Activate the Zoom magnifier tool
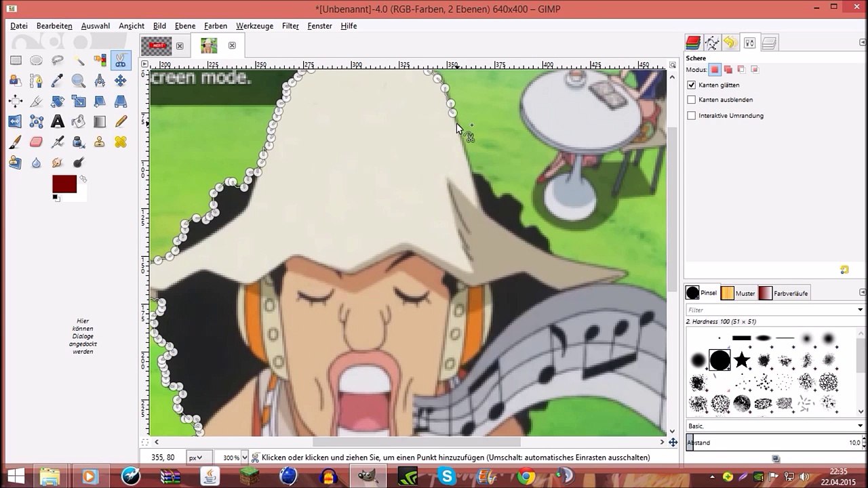The width and height of the screenshot is (868, 488). [x=79, y=81]
